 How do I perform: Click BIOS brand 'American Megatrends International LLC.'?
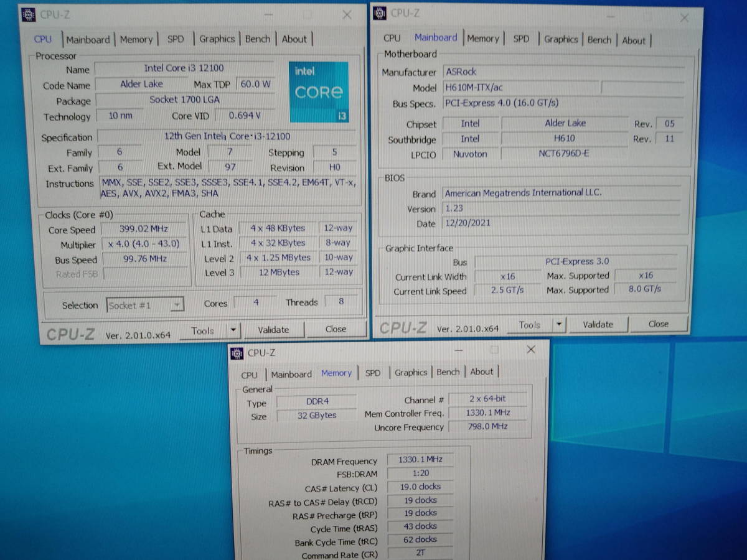click(561, 193)
